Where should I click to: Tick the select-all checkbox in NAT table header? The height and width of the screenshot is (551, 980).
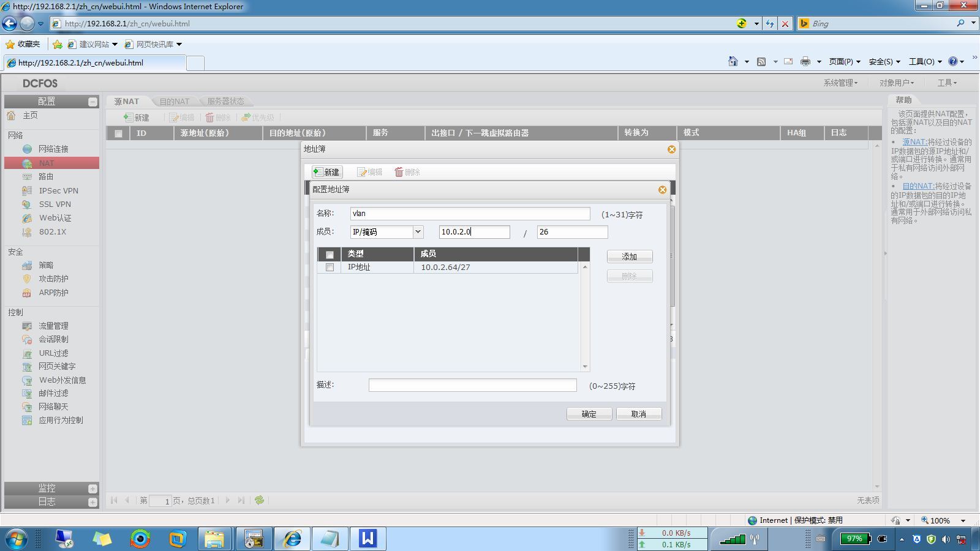118,133
